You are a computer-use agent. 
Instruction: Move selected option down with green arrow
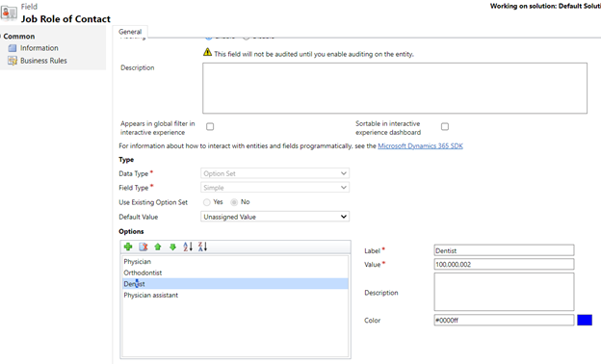tap(172, 247)
